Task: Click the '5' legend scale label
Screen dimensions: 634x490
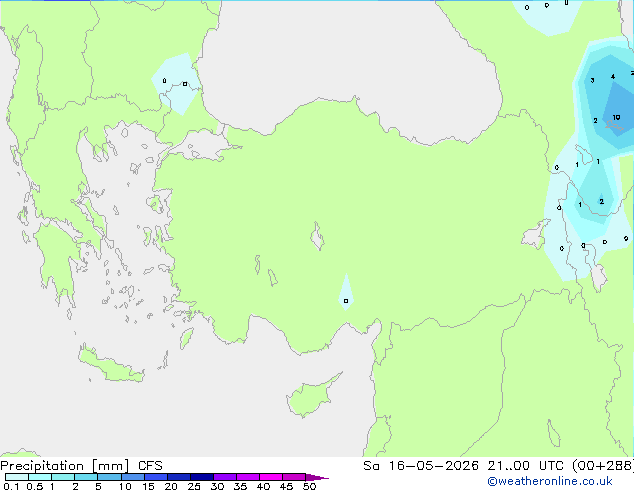Action: pyautogui.click(x=98, y=486)
